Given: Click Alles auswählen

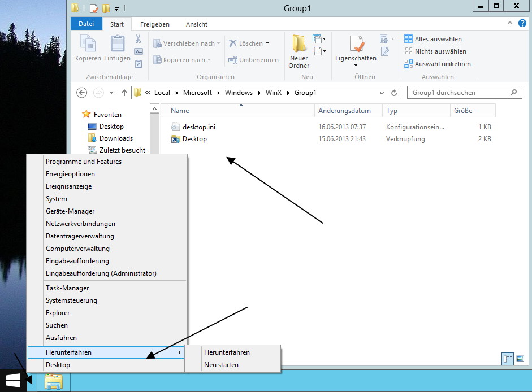Looking at the screenshot, I should pyautogui.click(x=433, y=39).
